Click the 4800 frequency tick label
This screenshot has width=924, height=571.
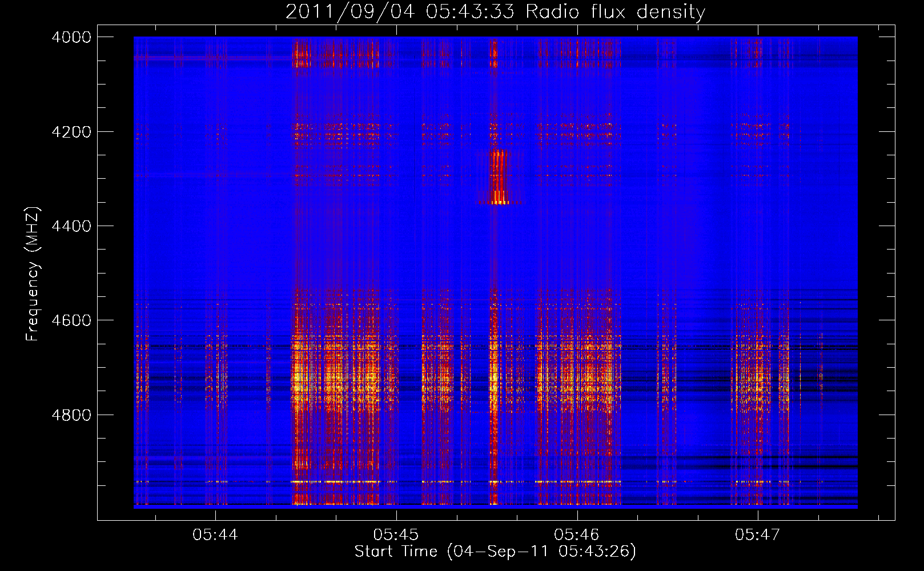pyautogui.click(x=71, y=415)
